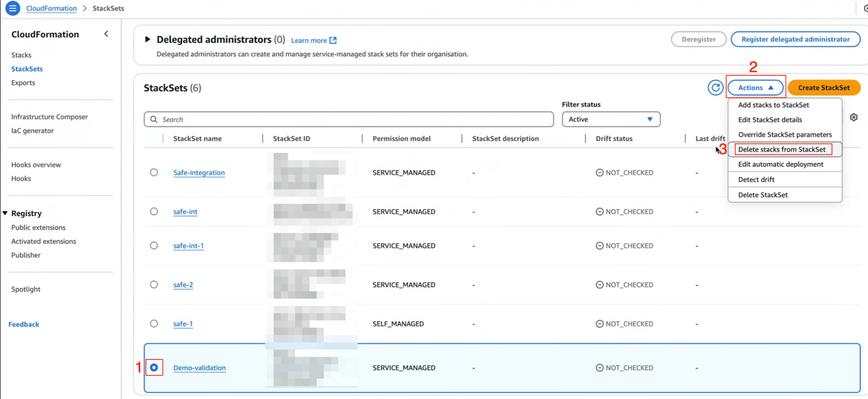The height and width of the screenshot is (399, 868).
Task: Open the safe-int-1 StackSet link
Action: click(189, 245)
